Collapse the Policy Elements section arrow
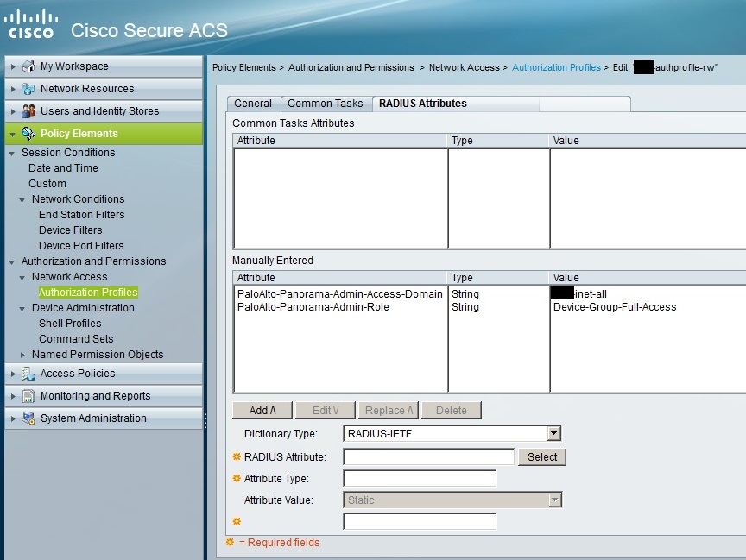This screenshot has width=746, height=560. pos(13,135)
